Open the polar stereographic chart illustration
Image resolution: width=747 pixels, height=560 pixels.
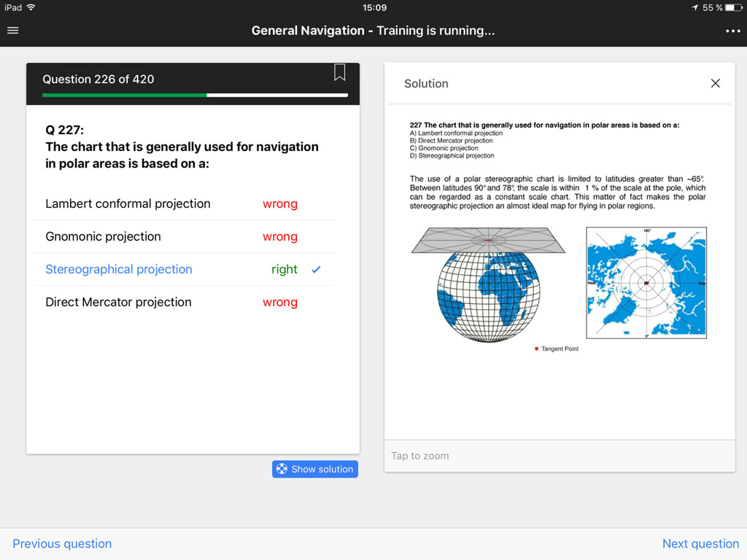pyautogui.click(x=646, y=283)
